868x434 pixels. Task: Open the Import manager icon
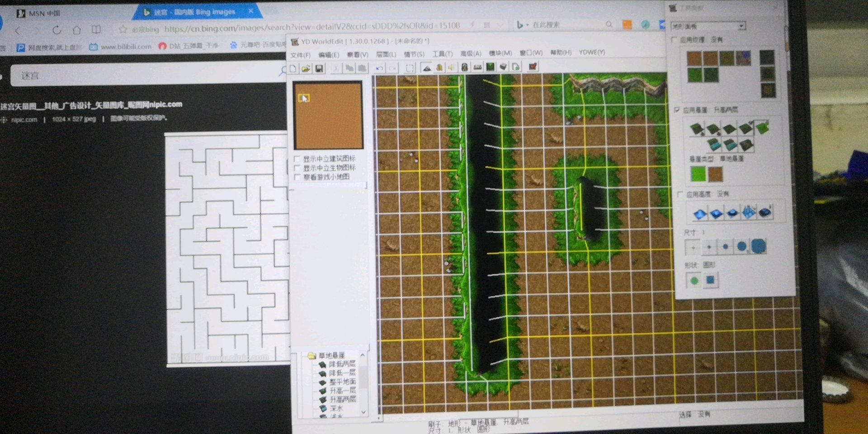coord(516,66)
